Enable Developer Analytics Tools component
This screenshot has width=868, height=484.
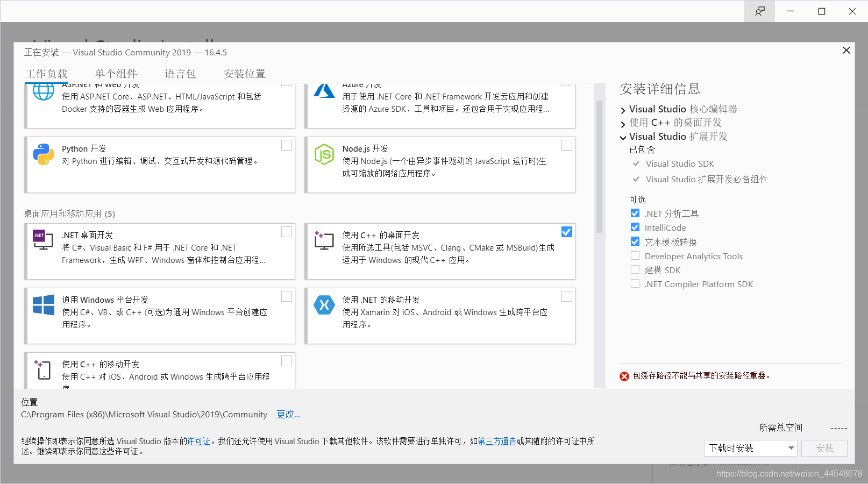point(635,255)
